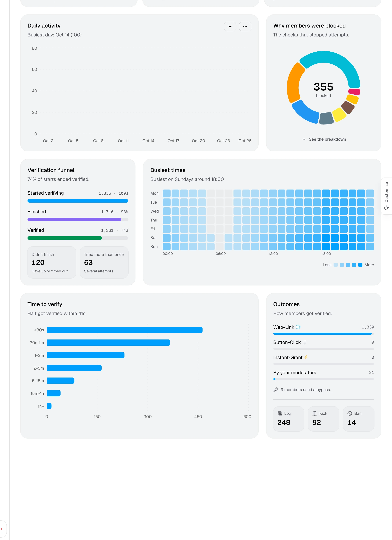392x540 pixels.
Task: Click the 30s-1m bar in Time to verify
Action: click(108, 342)
